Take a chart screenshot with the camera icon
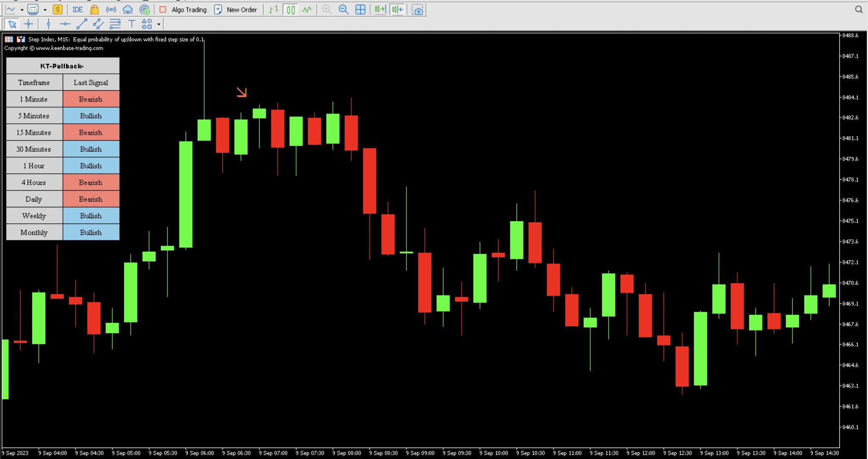 coord(418,9)
